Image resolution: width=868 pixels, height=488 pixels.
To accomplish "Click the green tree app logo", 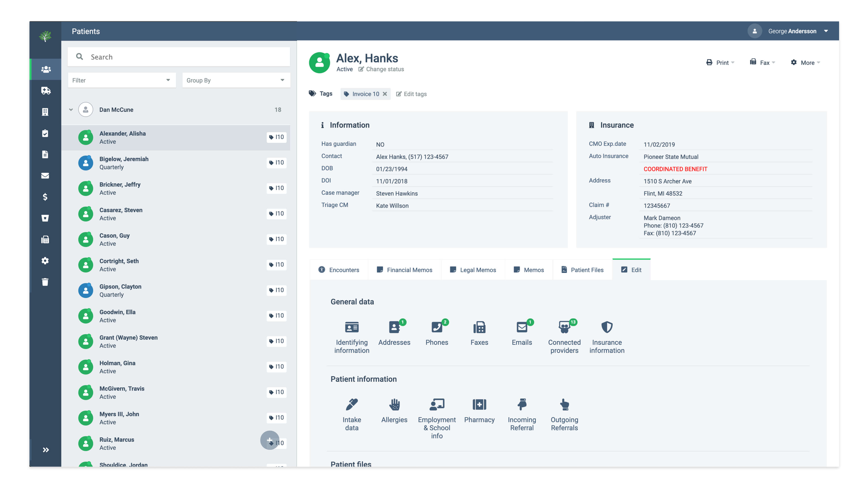I will 45,36.
